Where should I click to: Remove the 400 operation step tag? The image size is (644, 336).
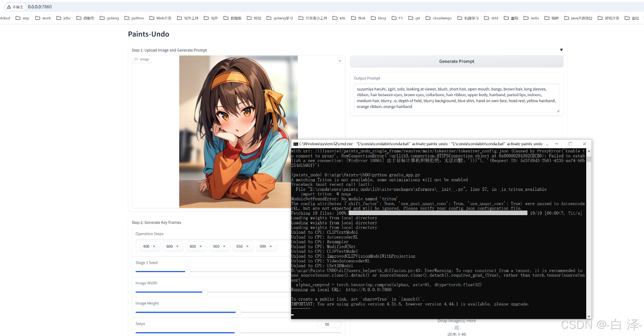pos(154,246)
